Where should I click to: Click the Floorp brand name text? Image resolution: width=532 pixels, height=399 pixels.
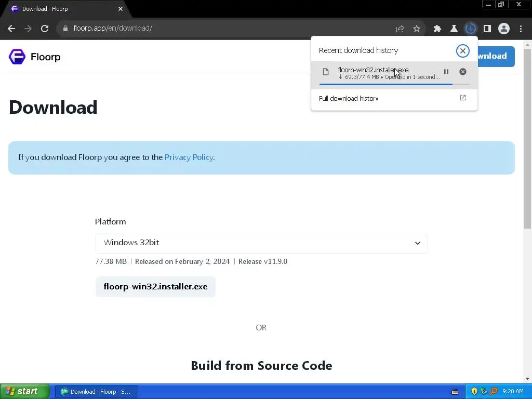tap(46, 57)
